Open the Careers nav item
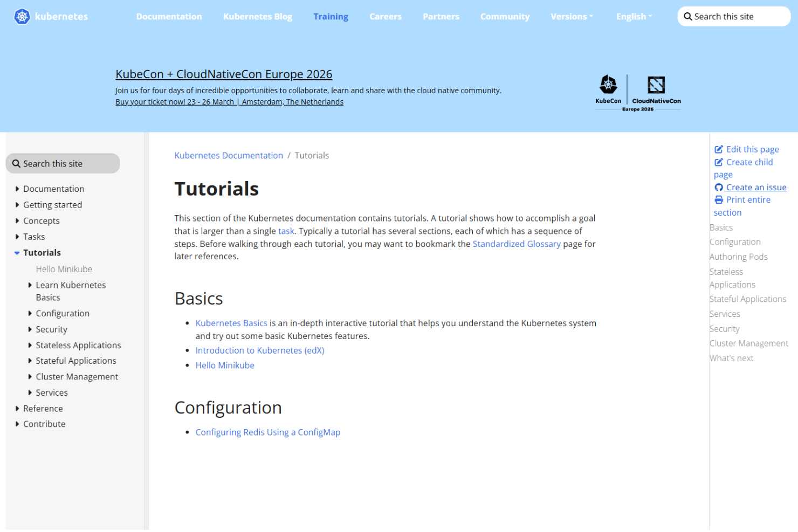The width and height of the screenshot is (798, 532). pyautogui.click(x=386, y=17)
